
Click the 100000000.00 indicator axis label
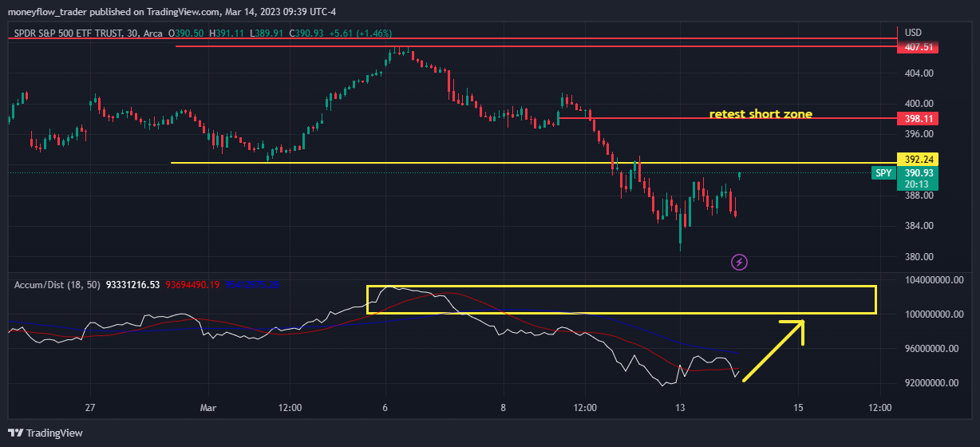pos(935,314)
